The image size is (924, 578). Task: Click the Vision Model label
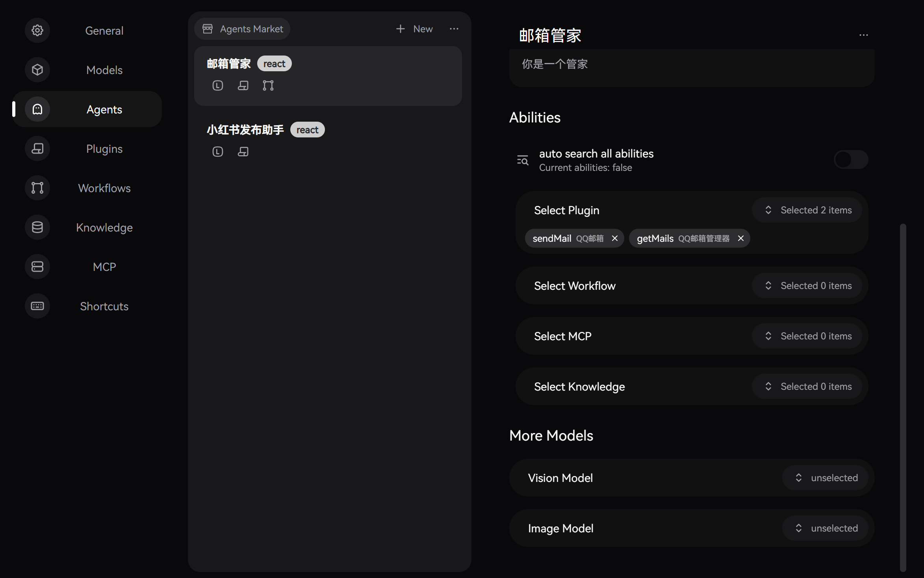560,478
